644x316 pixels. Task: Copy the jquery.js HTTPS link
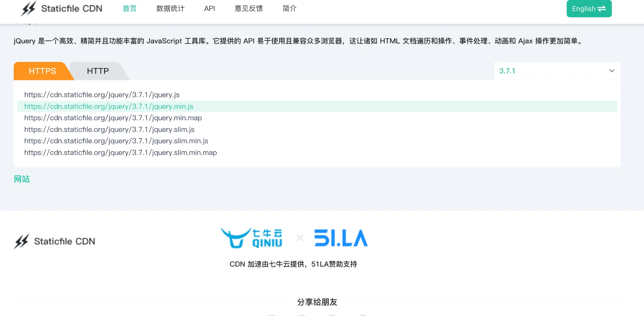pos(102,95)
